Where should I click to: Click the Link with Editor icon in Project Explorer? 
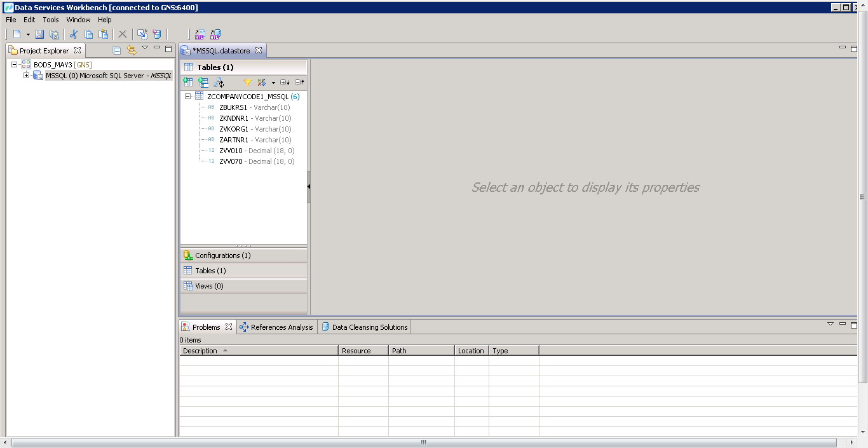(x=132, y=48)
